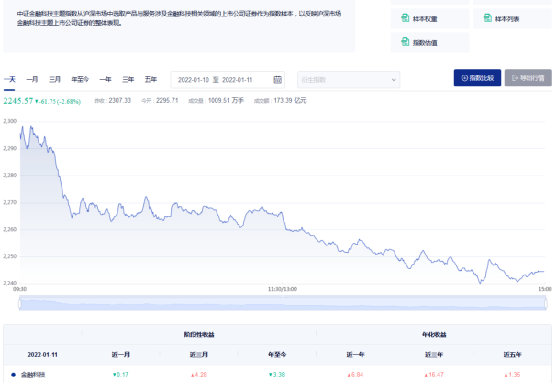Select the 一天 time range tab

[x=10, y=79]
